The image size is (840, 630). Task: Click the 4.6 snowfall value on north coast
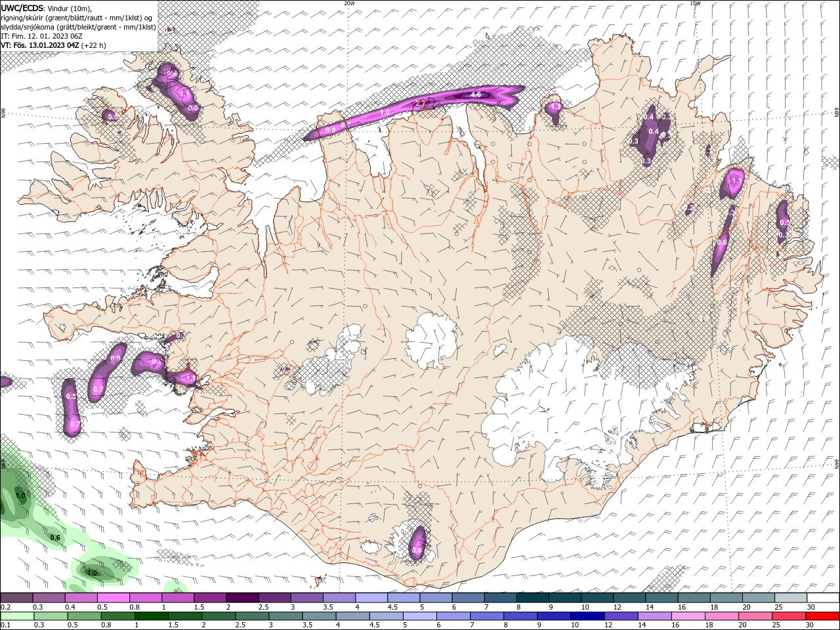(476, 95)
